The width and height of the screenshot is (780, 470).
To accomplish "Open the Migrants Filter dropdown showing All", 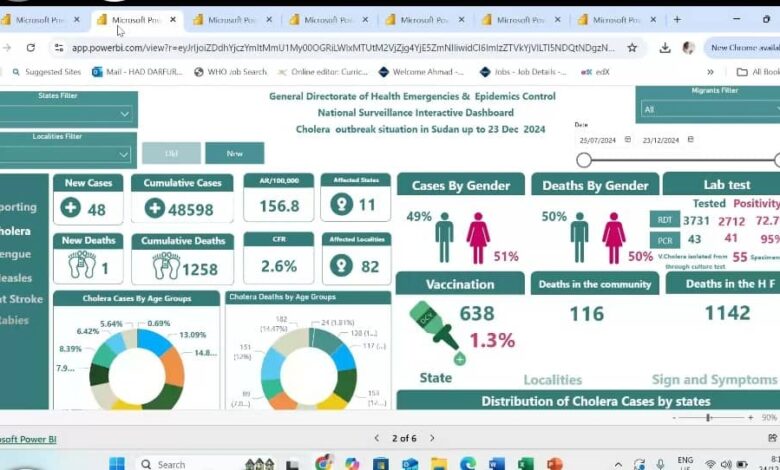I will [x=706, y=109].
